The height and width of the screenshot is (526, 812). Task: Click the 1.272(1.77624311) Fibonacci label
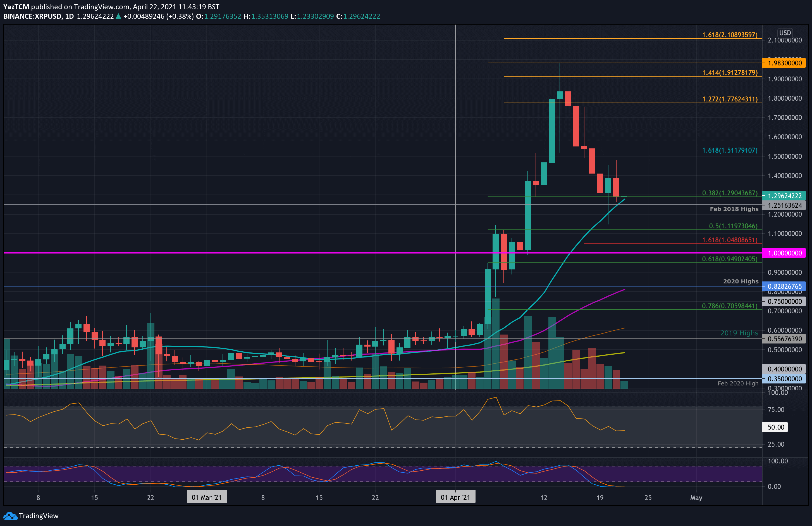[729, 99]
